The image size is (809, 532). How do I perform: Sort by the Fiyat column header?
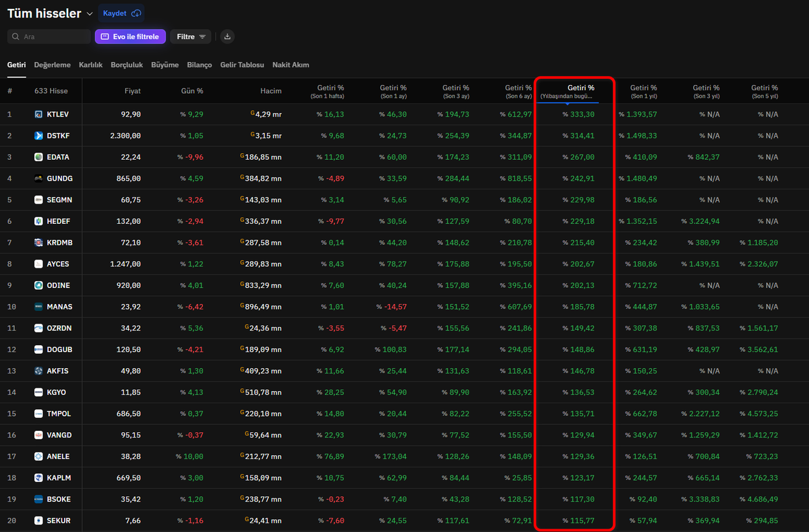point(133,91)
